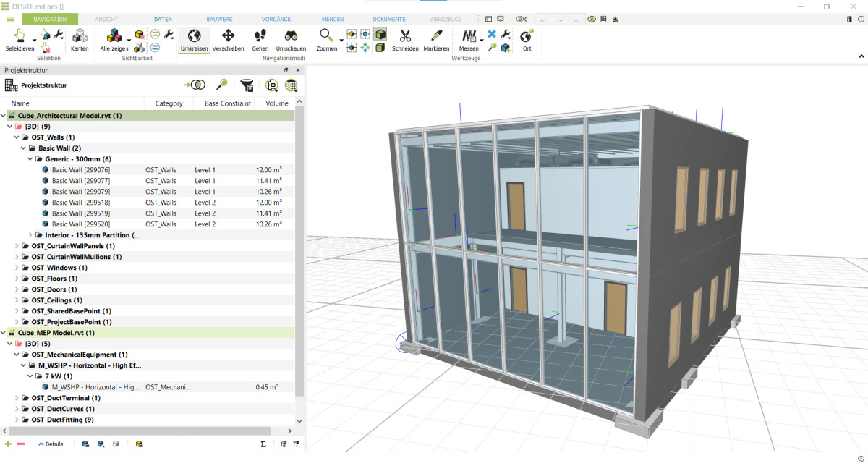Sort by the Volume column header

pyautogui.click(x=276, y=103)
